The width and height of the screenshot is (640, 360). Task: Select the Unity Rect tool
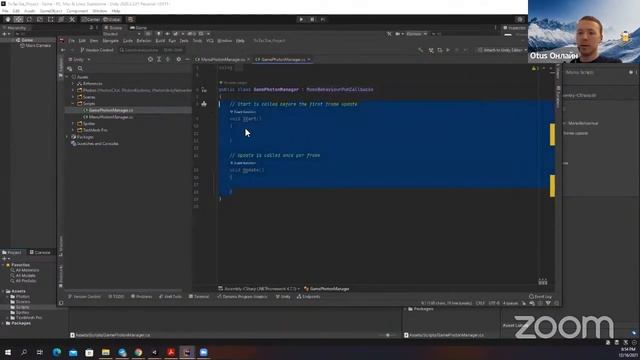50,19
